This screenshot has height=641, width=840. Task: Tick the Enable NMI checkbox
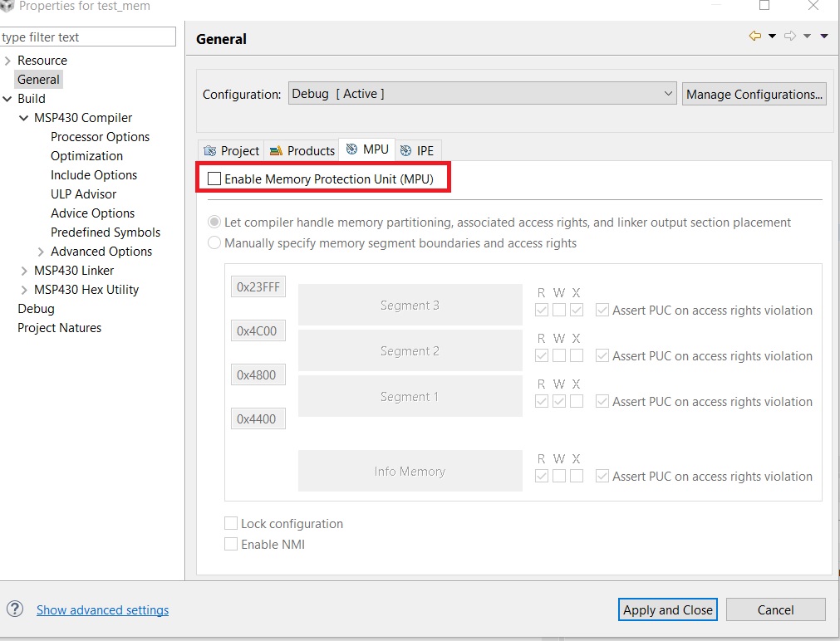[231, 545]
